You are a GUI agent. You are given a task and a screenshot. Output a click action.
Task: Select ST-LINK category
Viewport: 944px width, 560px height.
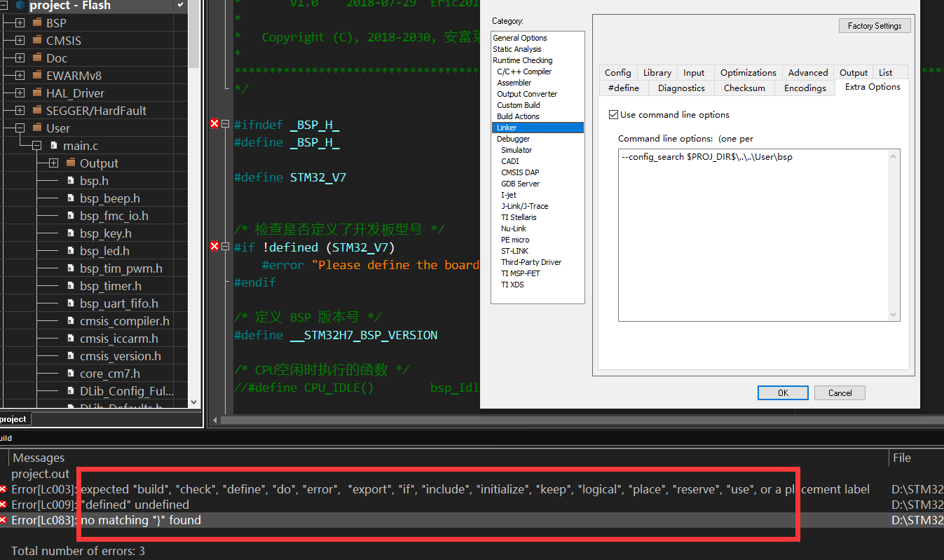(x=515, y=251)
